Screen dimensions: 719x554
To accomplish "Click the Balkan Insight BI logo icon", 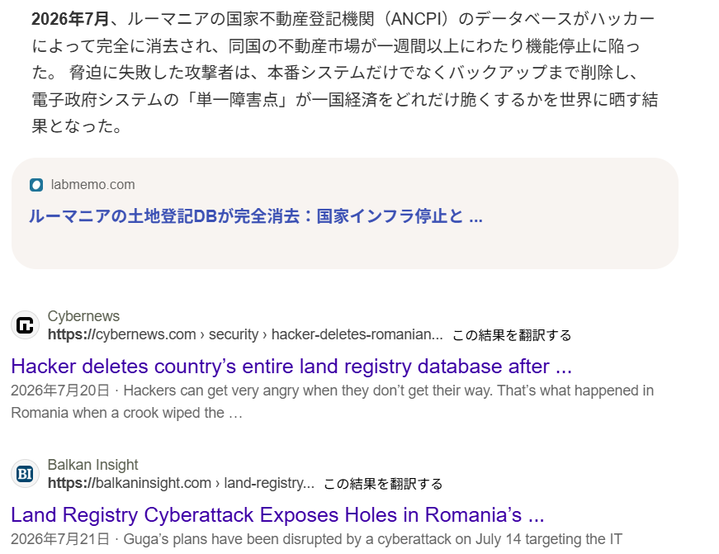I will click(x=25, y=474).
